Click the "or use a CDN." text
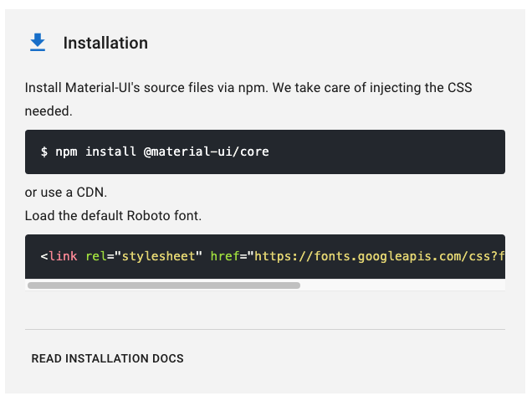Screen dimensions: 532x401 pos(66,193)
